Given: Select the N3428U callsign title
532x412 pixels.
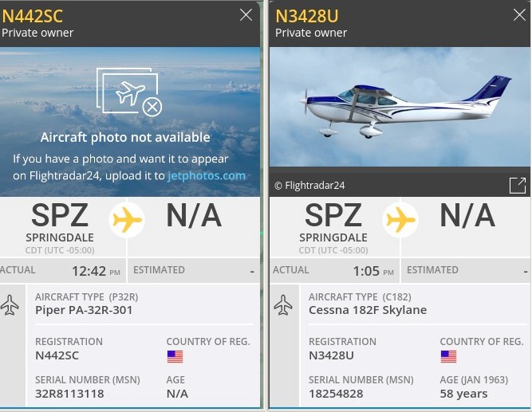Looking at the screenshot, I should [308, 16].
